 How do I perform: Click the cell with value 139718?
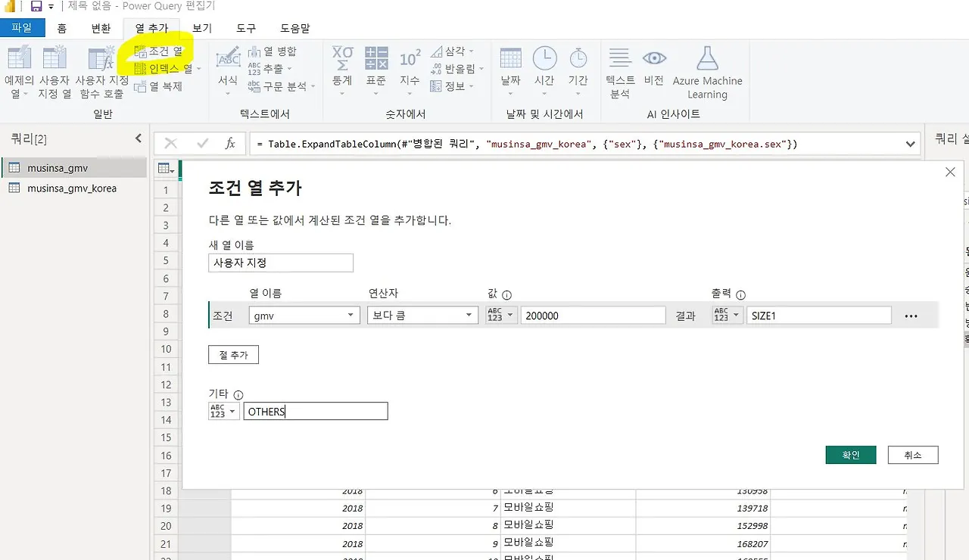[703, 509]
